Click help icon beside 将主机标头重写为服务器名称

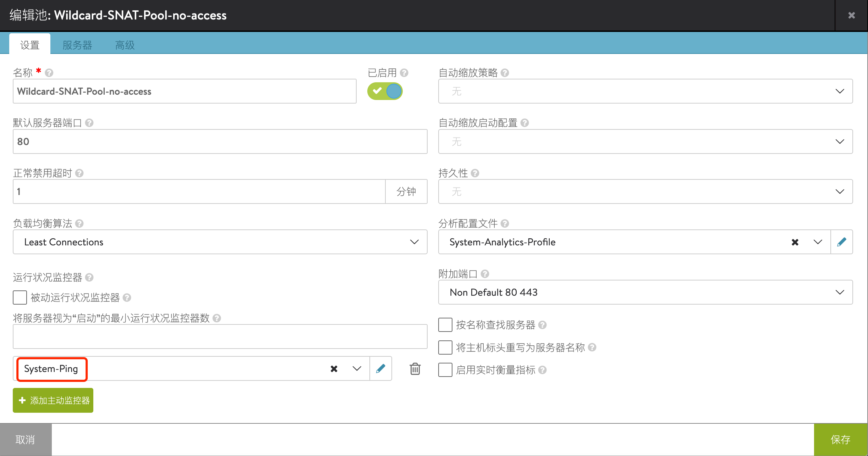tap(592, 347)
